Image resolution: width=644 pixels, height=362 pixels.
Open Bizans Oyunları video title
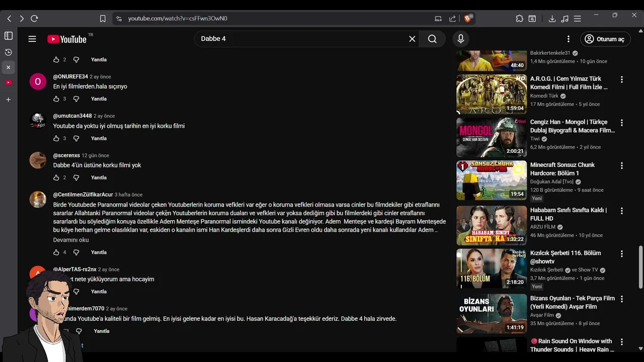[573, 303]
